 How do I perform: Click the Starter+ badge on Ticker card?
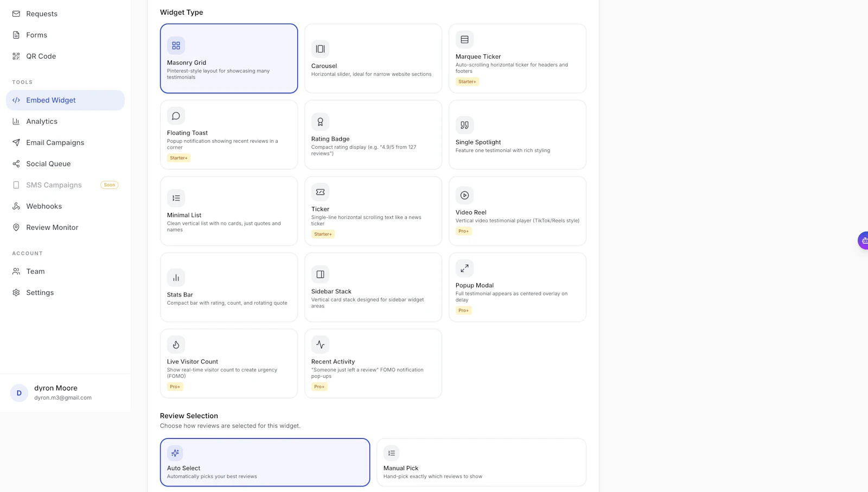323,234
